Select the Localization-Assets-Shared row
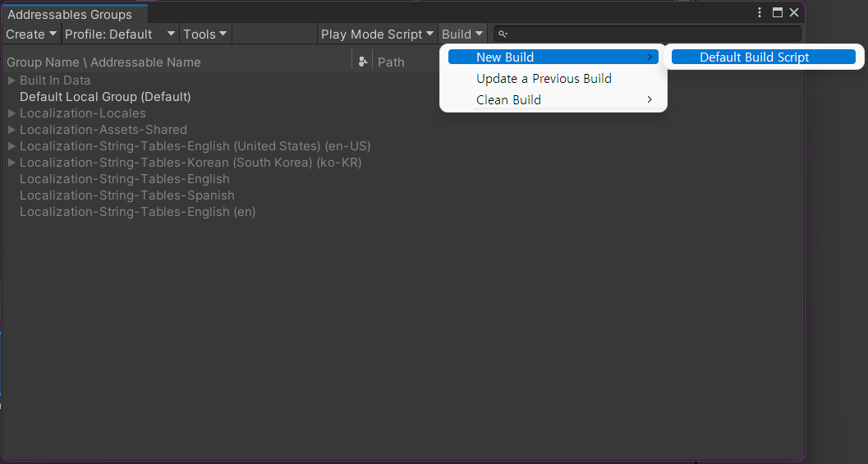This screenshot has width=868, height=464. point(103,130)
